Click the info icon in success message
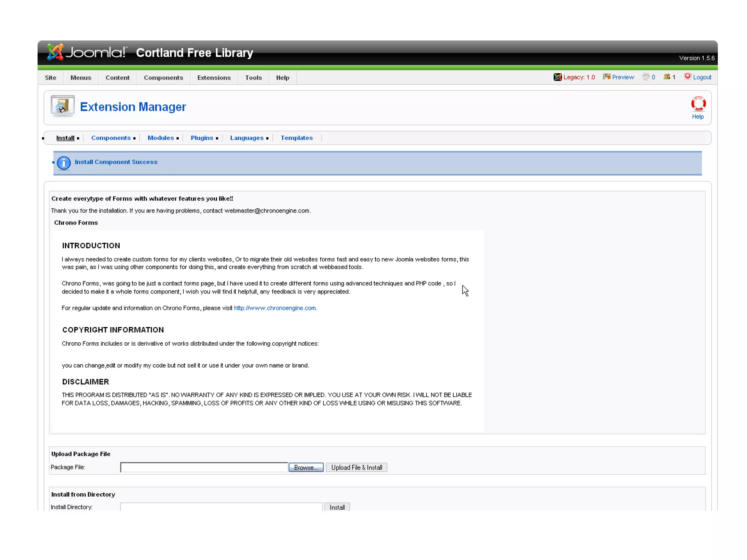This screenshot has height=560, width=747. point(64,163)
